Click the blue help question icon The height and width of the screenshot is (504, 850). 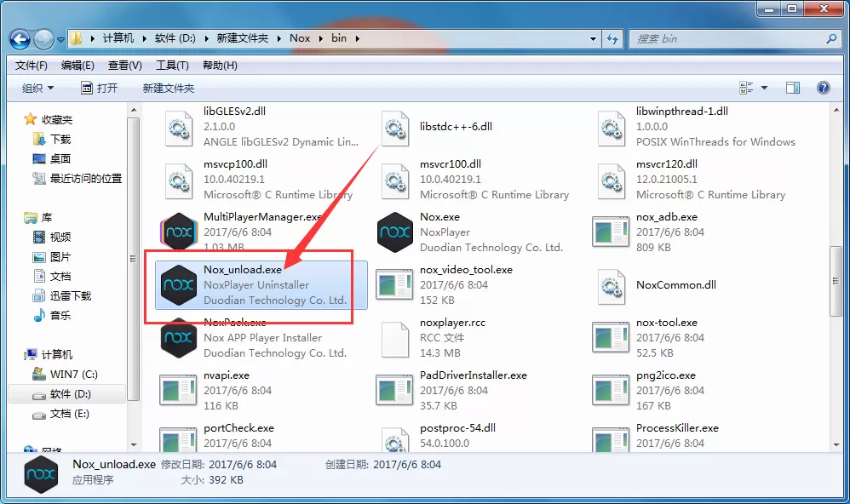point(823,88)
